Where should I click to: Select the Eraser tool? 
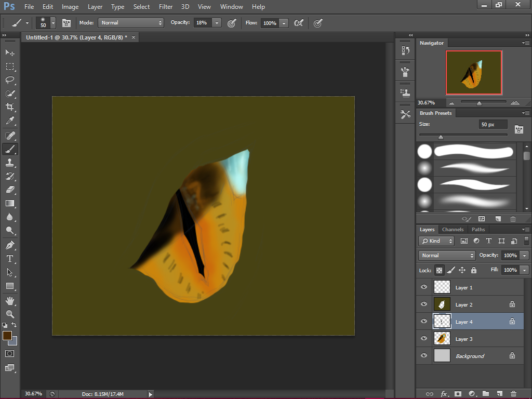(9, 190)
